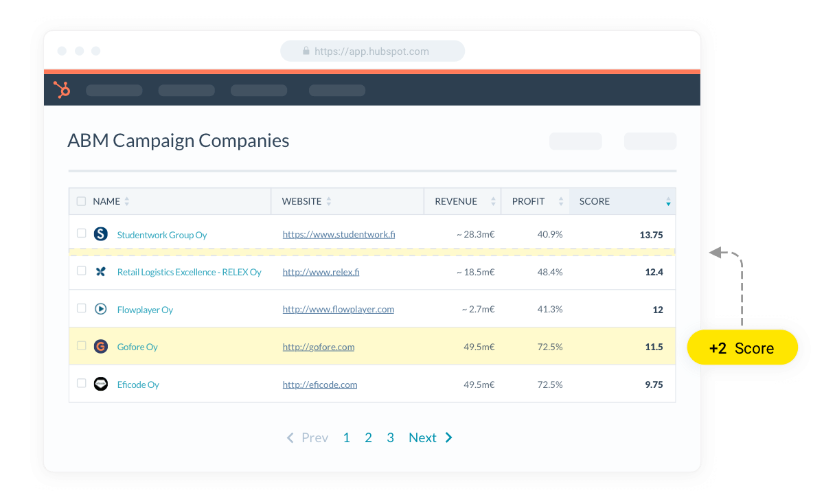Tick the Flowplayer Oy row checkbox
The width and height of the screenshot is (824, 504).
[x=81, y=308]
